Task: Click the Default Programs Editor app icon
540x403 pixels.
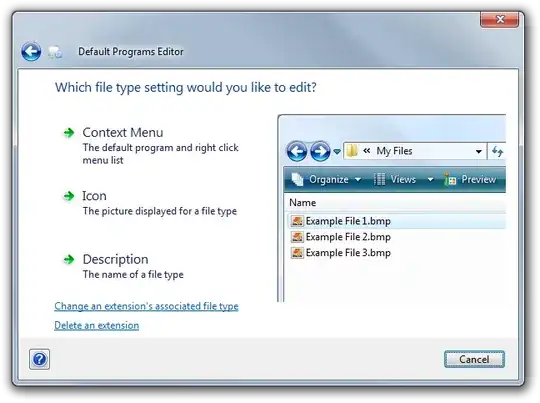Action: click(x=55, y=52)
